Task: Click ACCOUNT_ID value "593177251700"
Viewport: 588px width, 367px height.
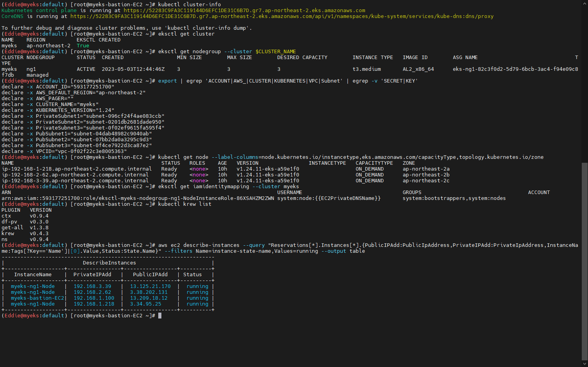Action: coord(92,87)
